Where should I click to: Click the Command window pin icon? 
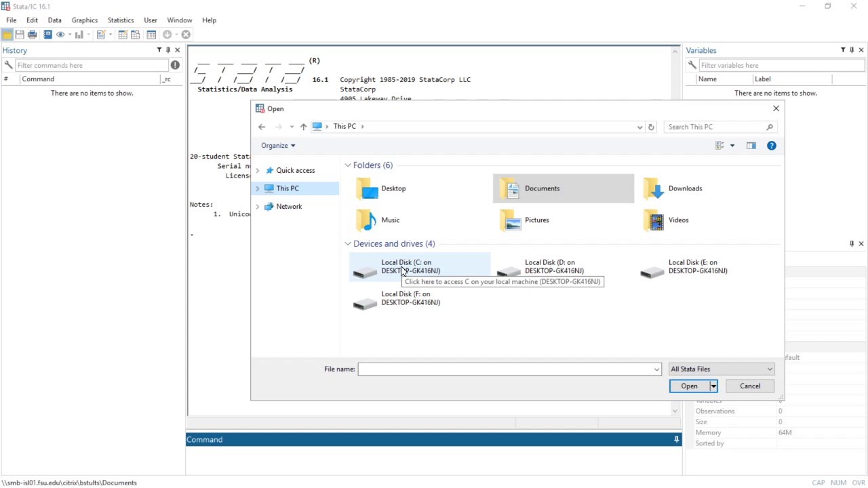click(x=676, y=439)
